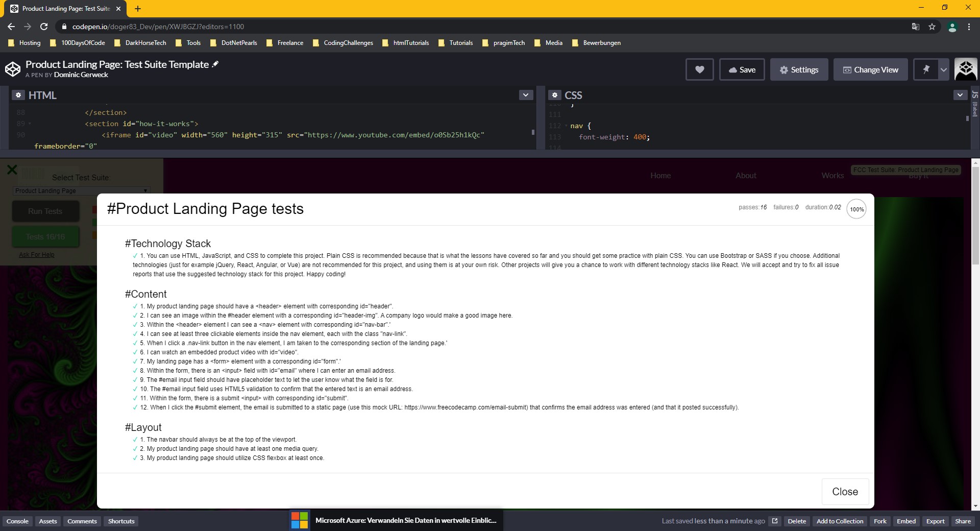Open HTML editor settings gear icon
Screen dimensions: 980x531
(18, 95)
